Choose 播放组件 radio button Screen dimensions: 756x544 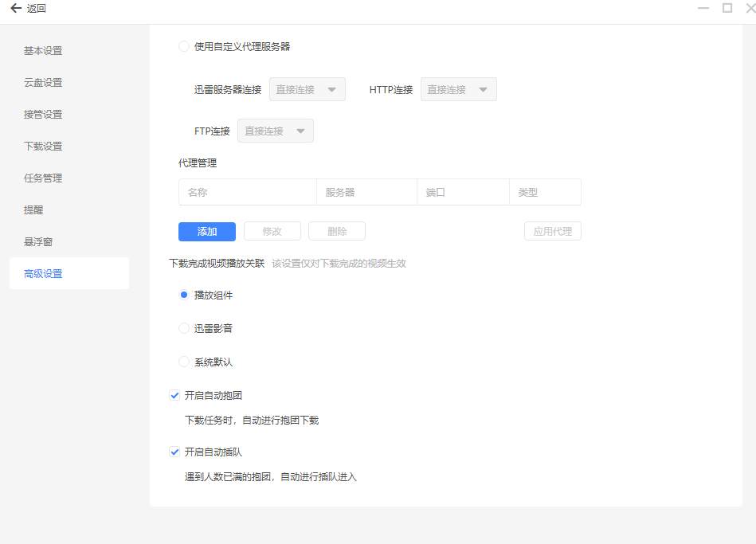[x=184, y=295]
